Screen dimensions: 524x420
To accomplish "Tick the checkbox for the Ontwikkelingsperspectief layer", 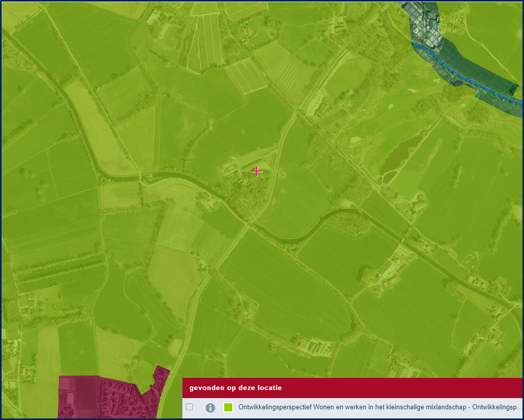I will click(190, 407).
